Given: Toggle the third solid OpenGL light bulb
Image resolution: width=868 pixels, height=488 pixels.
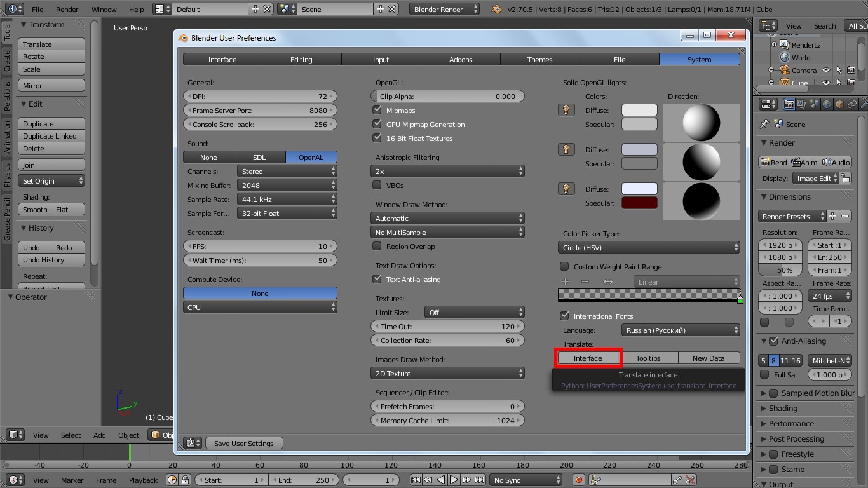Looking at the screenshot, I should (566, 189).
